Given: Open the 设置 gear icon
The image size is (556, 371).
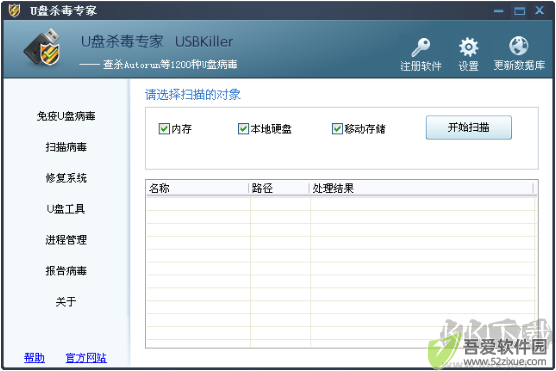Looking at the screenshot, I should tap(468, 47).
